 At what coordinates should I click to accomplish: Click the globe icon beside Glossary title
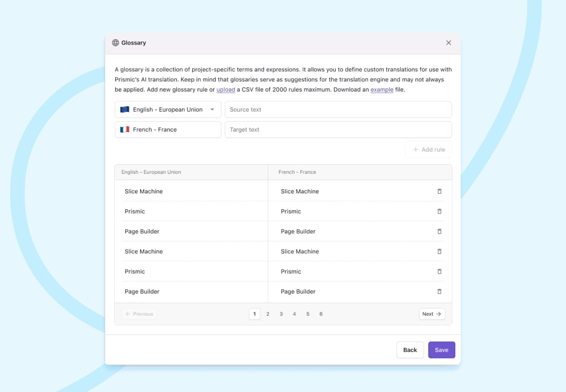(116, 43)
